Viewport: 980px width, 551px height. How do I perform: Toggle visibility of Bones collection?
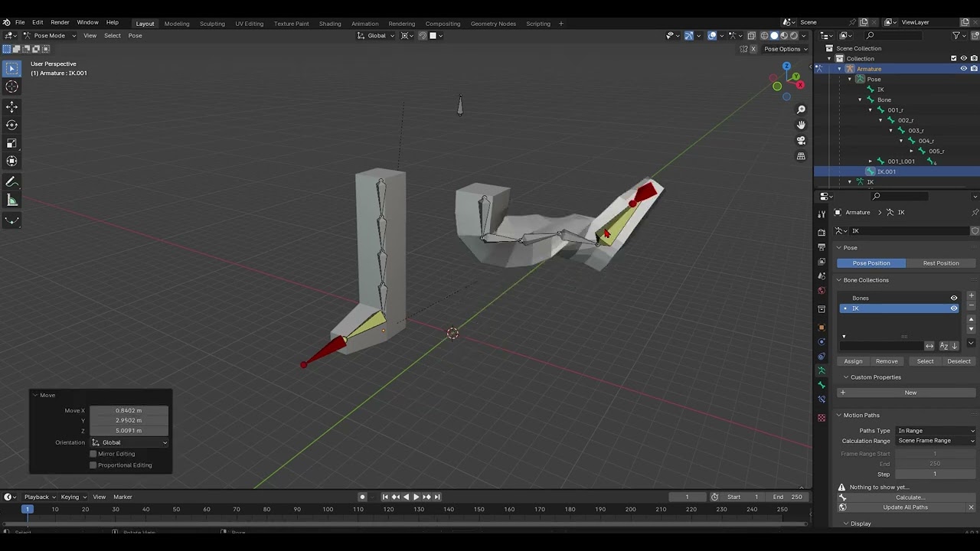pyautogui.click(x=954, y=298)
